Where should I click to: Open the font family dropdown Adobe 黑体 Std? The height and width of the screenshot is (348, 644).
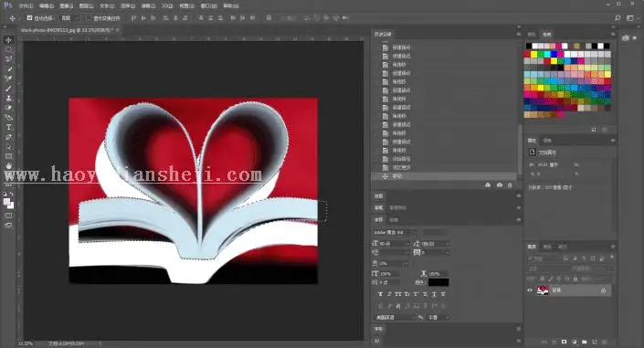[396, 233]
